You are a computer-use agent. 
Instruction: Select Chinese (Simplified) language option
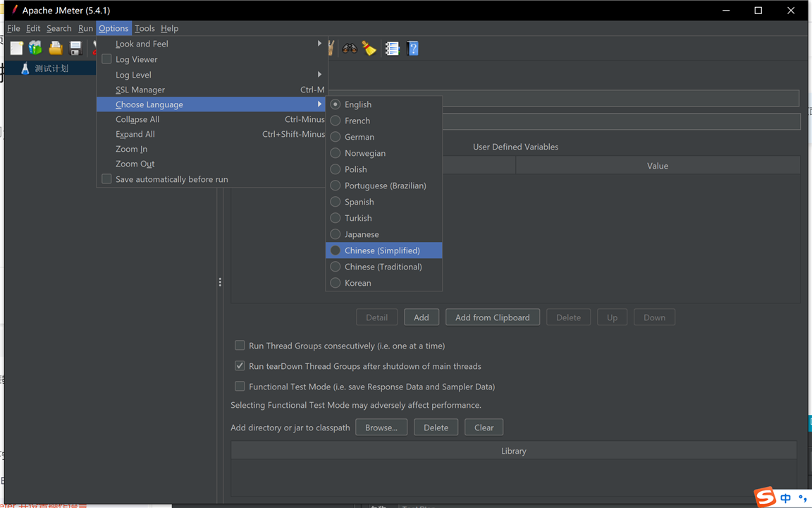382,250
